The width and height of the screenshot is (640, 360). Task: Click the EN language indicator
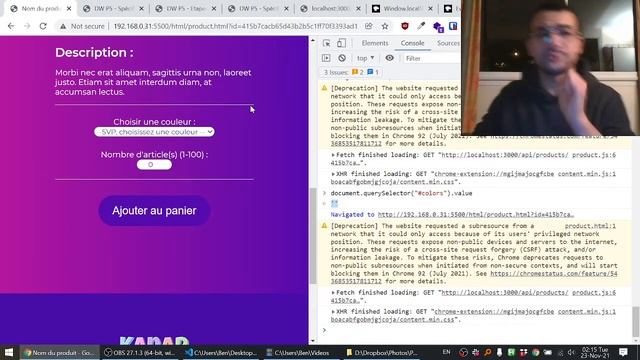447,352
